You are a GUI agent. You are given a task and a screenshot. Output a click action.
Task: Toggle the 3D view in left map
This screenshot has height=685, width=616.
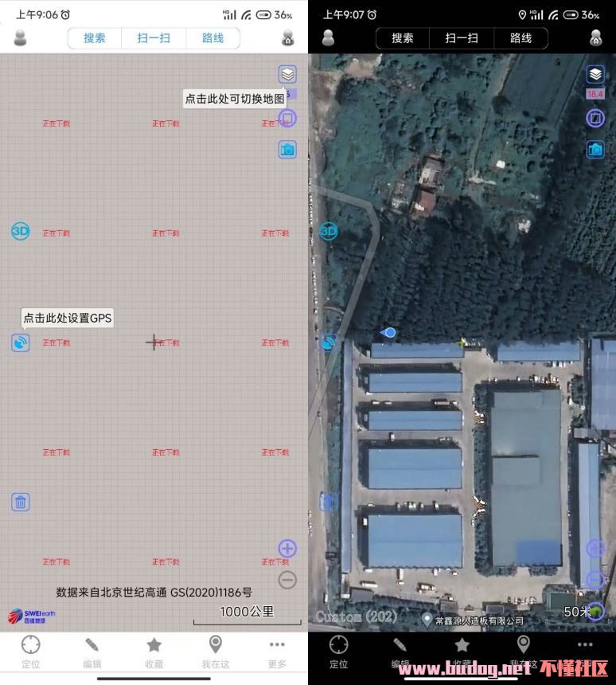(21, 231)
